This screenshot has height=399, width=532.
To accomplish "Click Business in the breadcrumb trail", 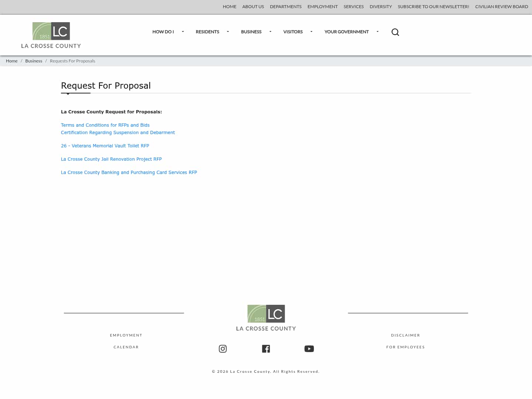I will coord(34,61).
